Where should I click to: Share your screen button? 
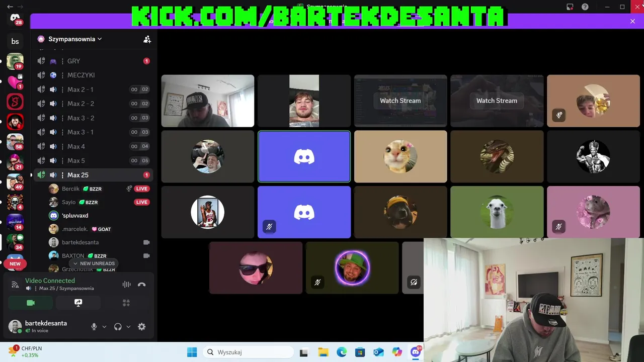pyautogui.click(x=78, y=303)
